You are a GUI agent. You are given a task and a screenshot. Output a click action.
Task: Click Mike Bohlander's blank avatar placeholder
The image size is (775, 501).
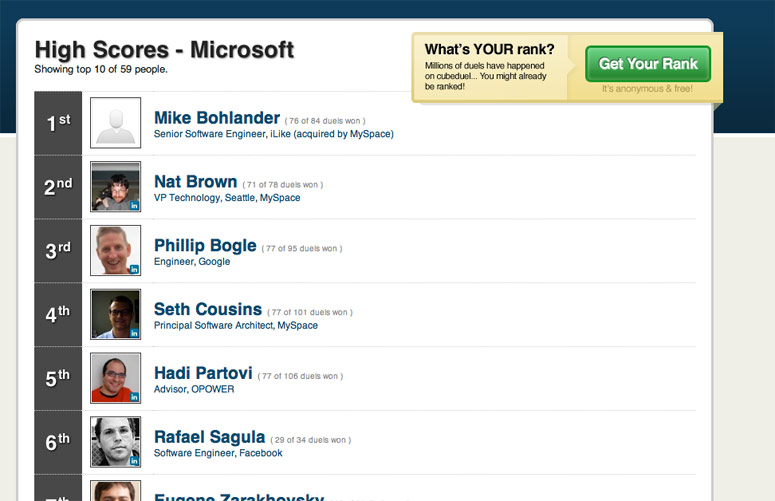click(115, 123)
